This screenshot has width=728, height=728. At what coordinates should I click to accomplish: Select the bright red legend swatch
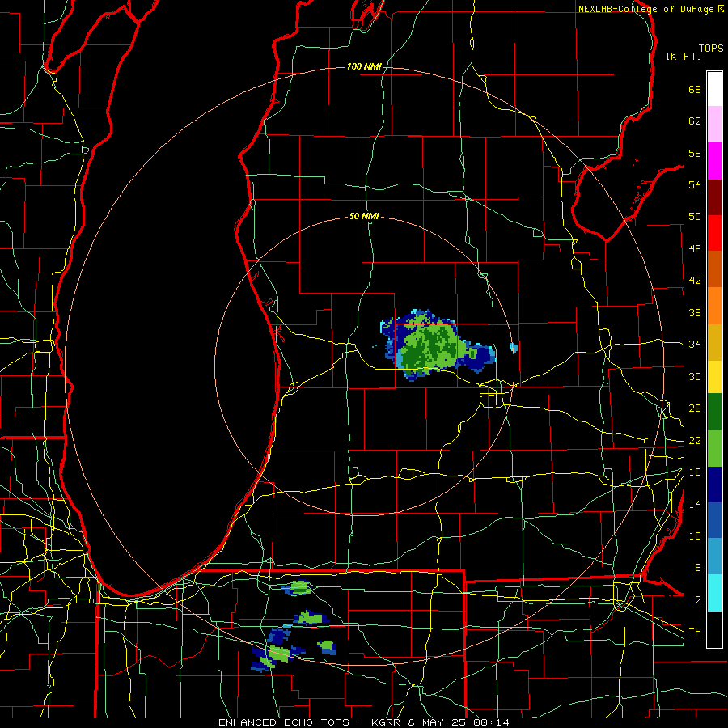pos(714,233)
